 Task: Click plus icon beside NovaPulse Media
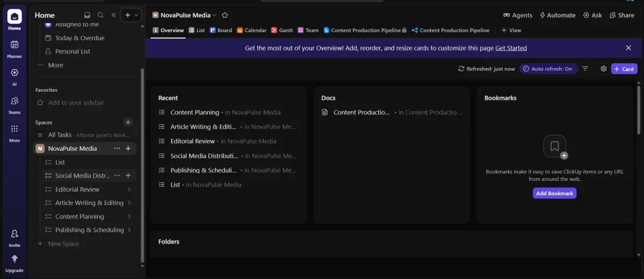tap(128, 149)
